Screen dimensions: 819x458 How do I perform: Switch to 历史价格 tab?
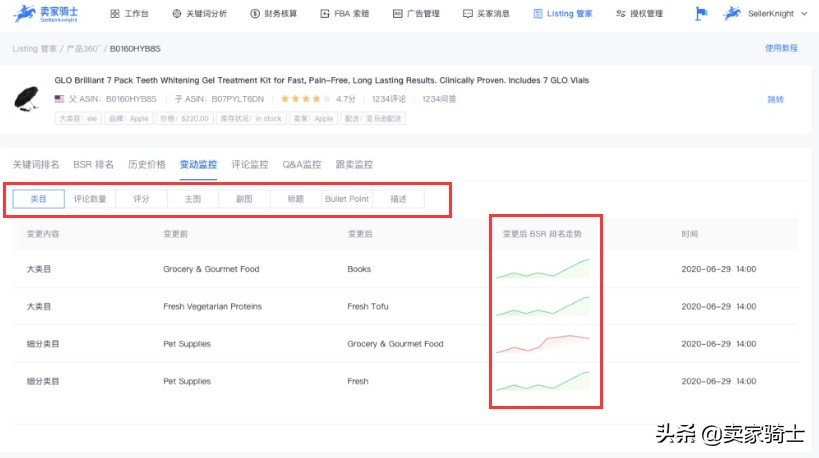point(147,165)
